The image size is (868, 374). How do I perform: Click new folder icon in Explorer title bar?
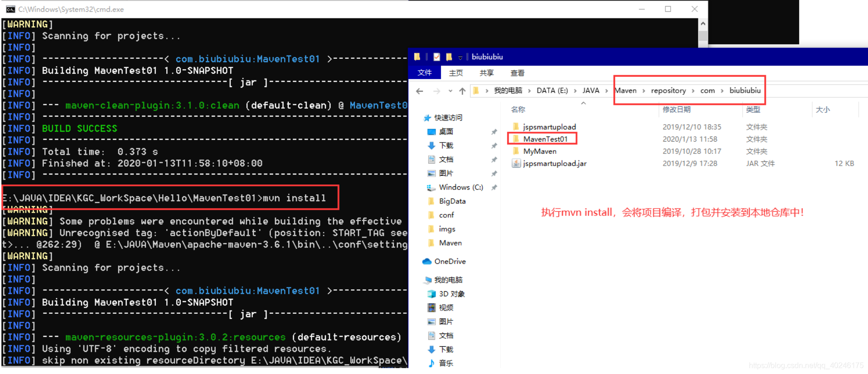coord(449,57)
